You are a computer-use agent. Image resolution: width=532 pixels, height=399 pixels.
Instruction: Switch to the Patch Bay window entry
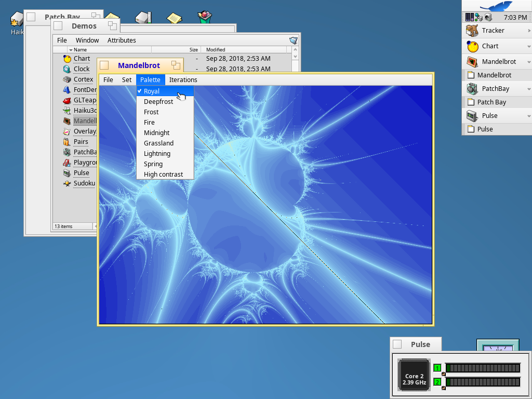491,102
